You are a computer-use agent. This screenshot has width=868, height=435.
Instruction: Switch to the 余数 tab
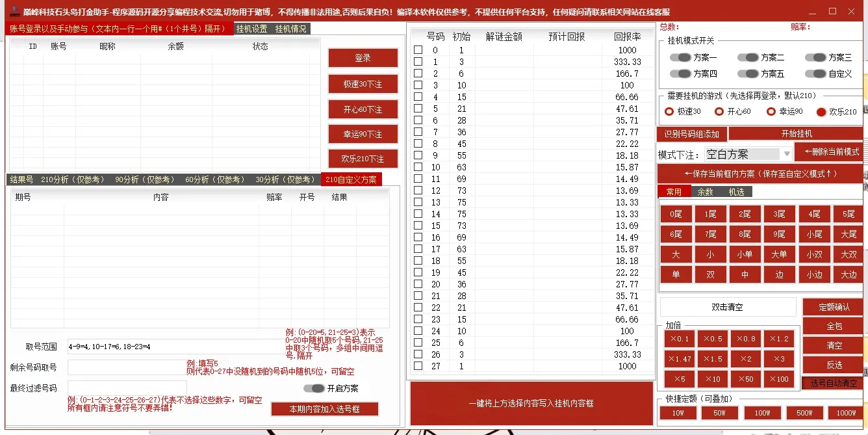[705, 192]
